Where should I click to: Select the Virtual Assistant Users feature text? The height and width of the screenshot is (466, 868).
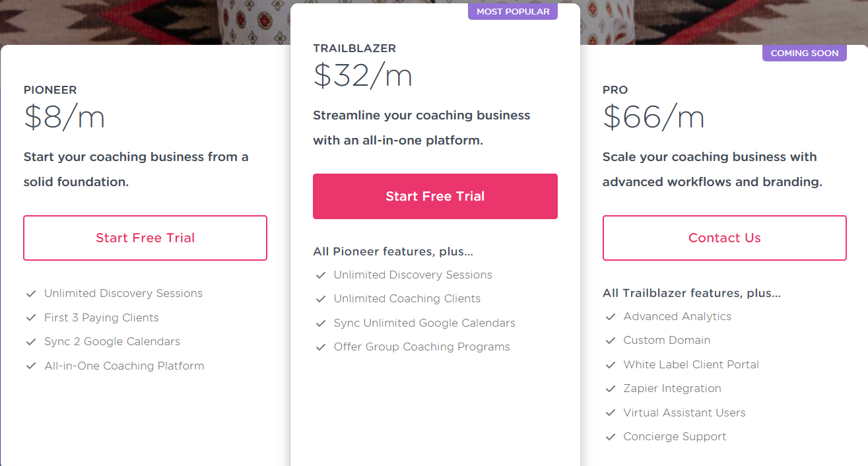684,413
